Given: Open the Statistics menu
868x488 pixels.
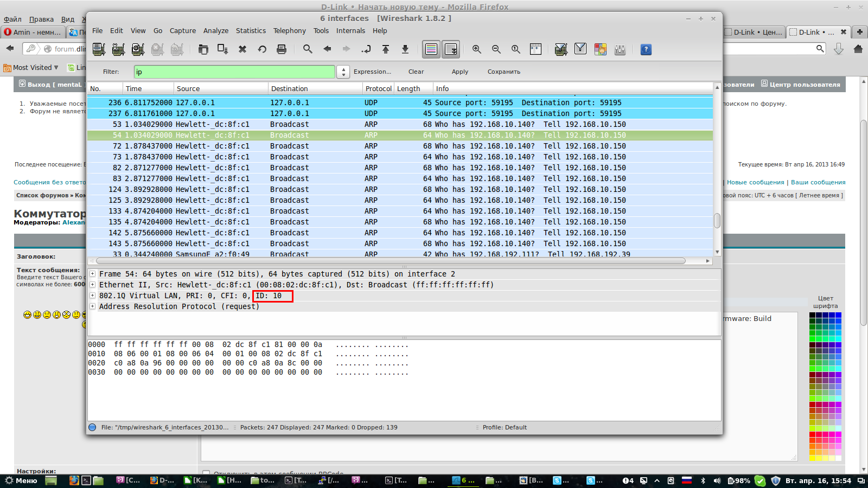Looking at the screenshot, I should (x=251, y=31).
